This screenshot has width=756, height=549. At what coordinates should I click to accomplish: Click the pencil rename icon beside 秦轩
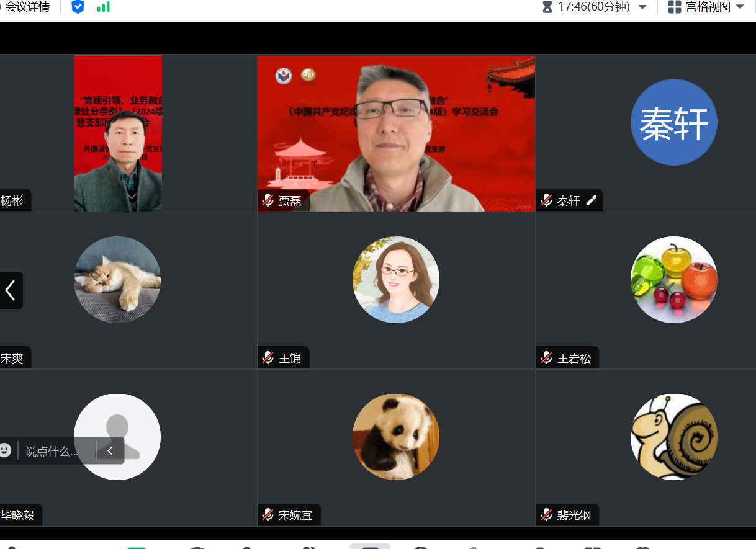[x=592, y=200]
